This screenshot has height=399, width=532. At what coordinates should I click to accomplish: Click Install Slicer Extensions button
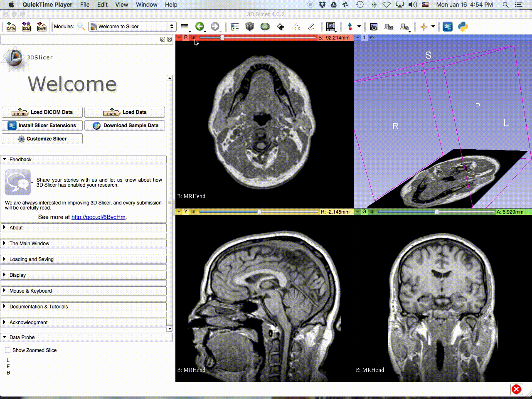point(42,126)
